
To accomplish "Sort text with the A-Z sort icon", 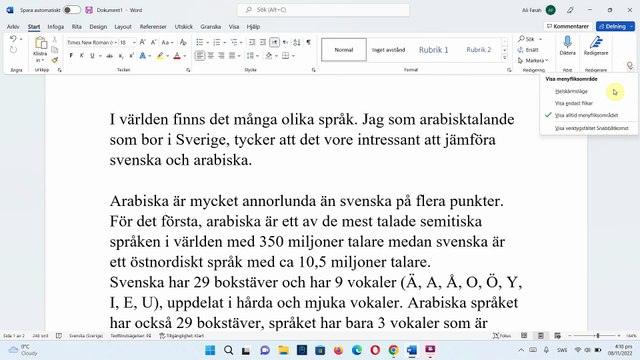I will click(x=297, y=42).
